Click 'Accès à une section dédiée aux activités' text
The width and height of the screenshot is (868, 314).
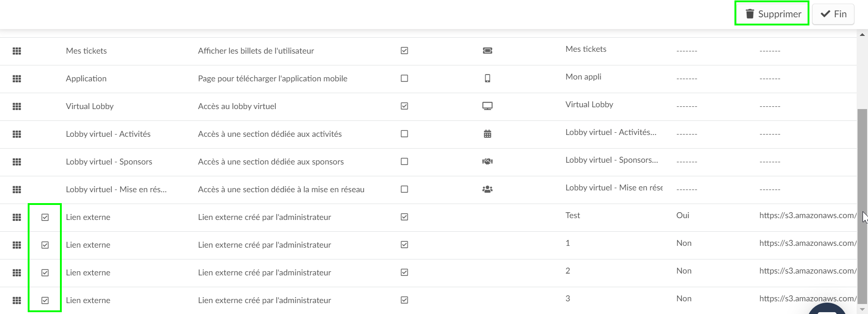(270, 134)
